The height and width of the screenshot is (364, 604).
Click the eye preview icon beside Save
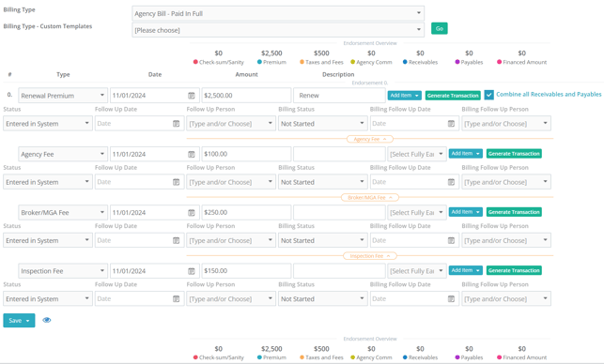pos(47,320)
